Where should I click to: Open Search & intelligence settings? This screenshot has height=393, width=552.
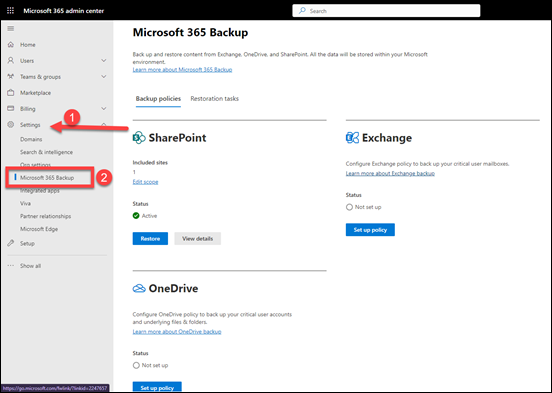tap(46, 152)
